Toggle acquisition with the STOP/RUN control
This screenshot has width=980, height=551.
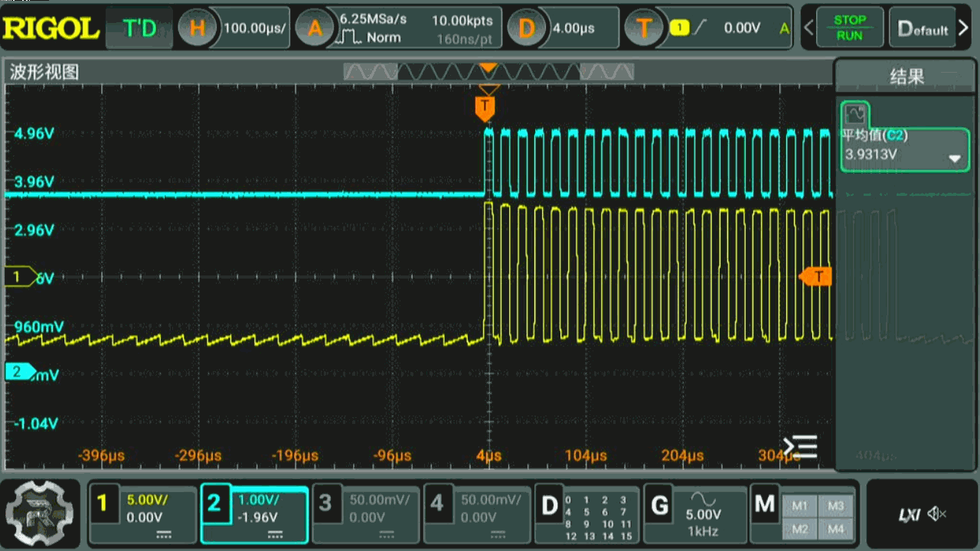click(x=849, y=28)
